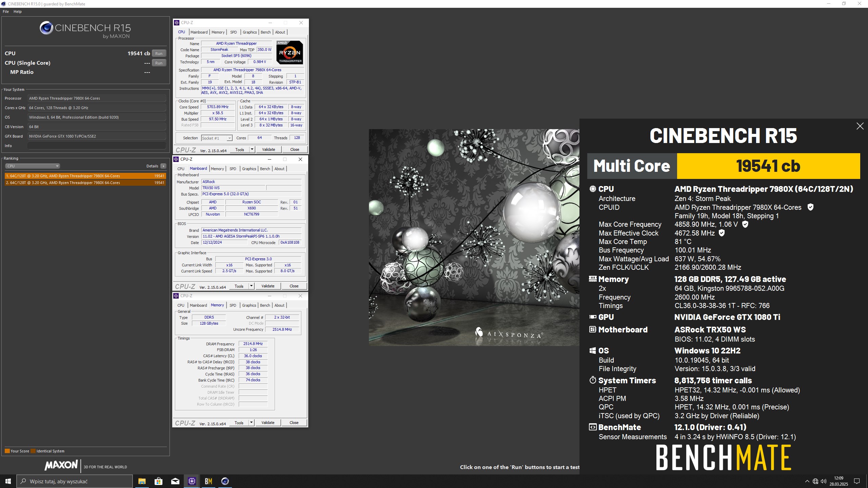Open the notification center icon
Viewport: 868px width, 488px height.
[x=857, y=481]
